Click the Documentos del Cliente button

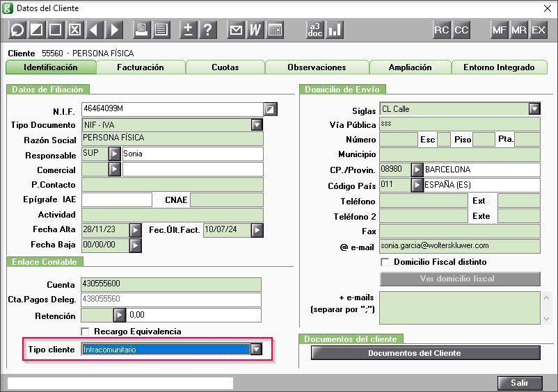(x=426, y=353)
